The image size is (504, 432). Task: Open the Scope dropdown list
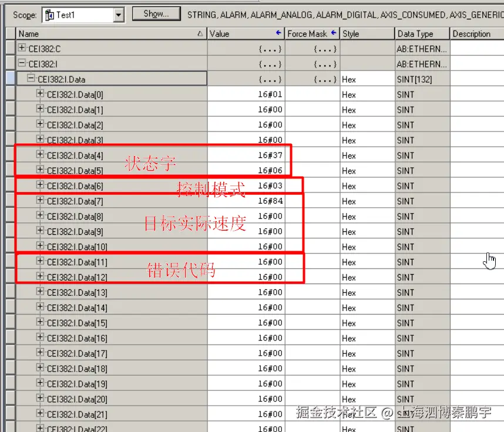(117, 14)
